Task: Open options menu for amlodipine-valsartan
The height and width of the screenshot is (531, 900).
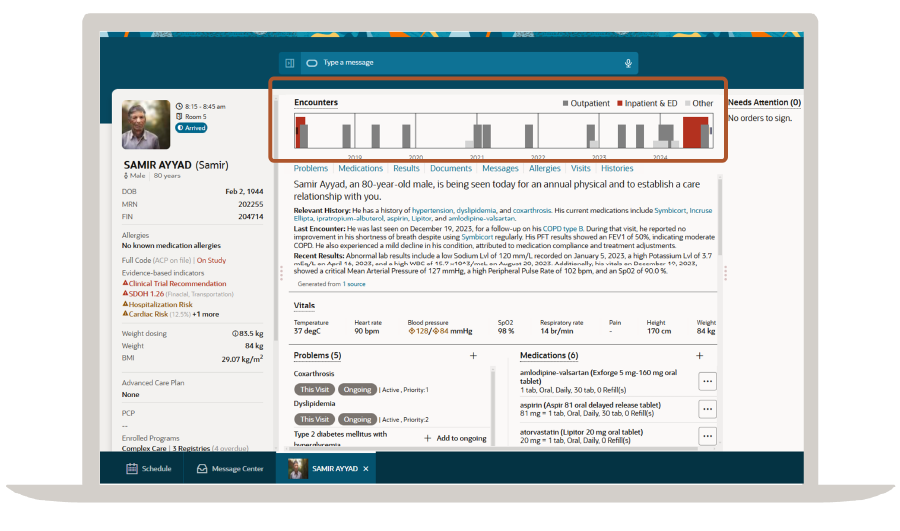Action: (707, 380)
